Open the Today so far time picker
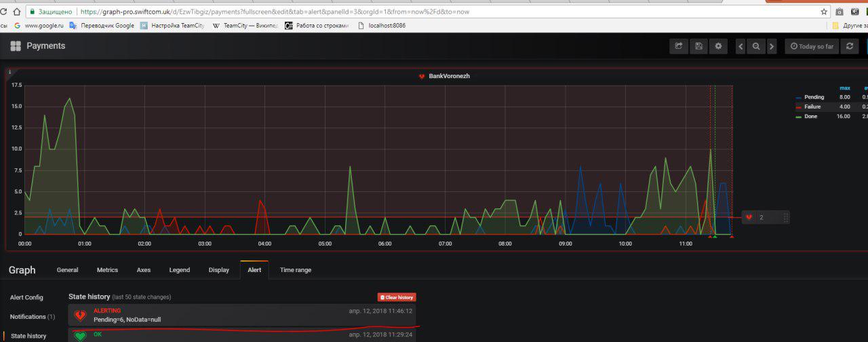 812,46
